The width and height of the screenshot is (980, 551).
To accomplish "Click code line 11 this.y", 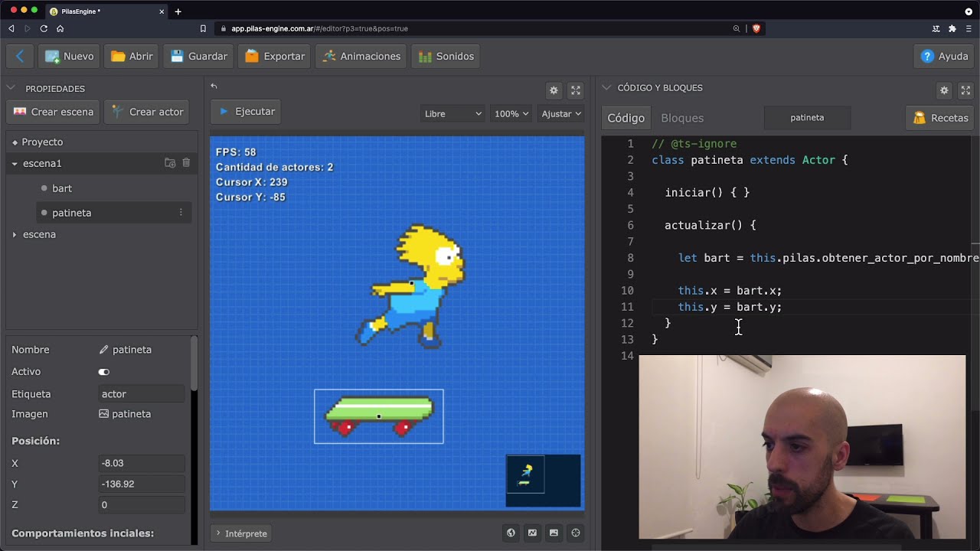I will 730,307.
